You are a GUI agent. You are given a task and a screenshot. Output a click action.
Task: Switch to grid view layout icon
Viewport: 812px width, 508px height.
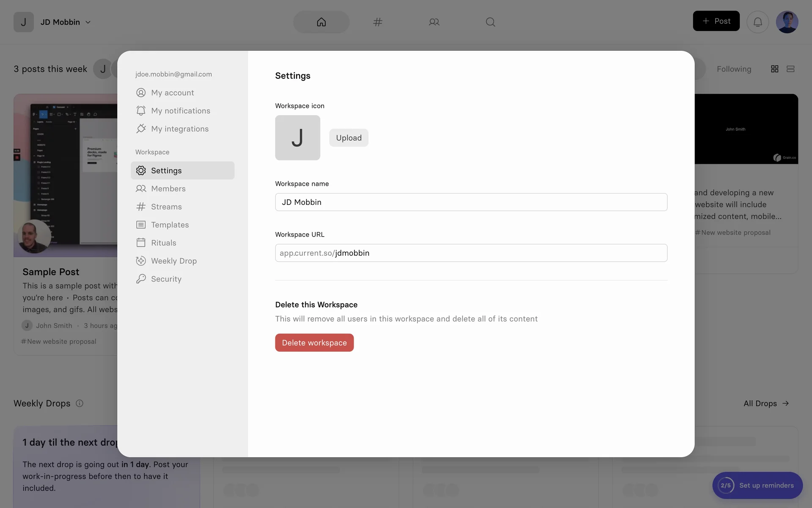tap(774, 69)
